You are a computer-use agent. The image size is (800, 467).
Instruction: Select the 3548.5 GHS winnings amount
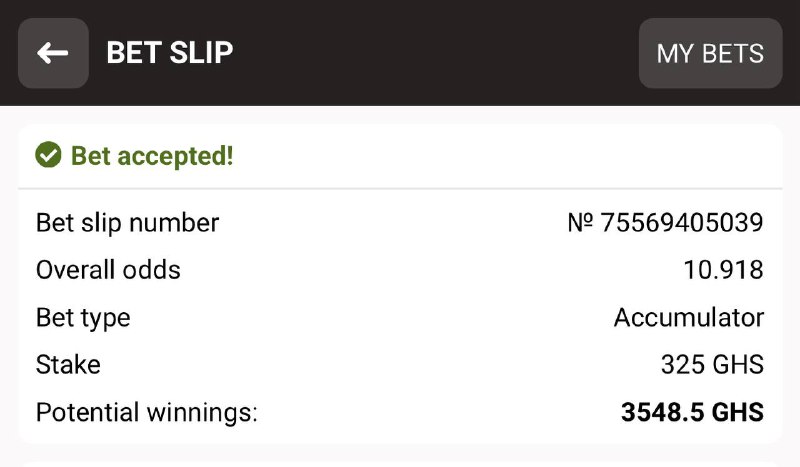692,412
